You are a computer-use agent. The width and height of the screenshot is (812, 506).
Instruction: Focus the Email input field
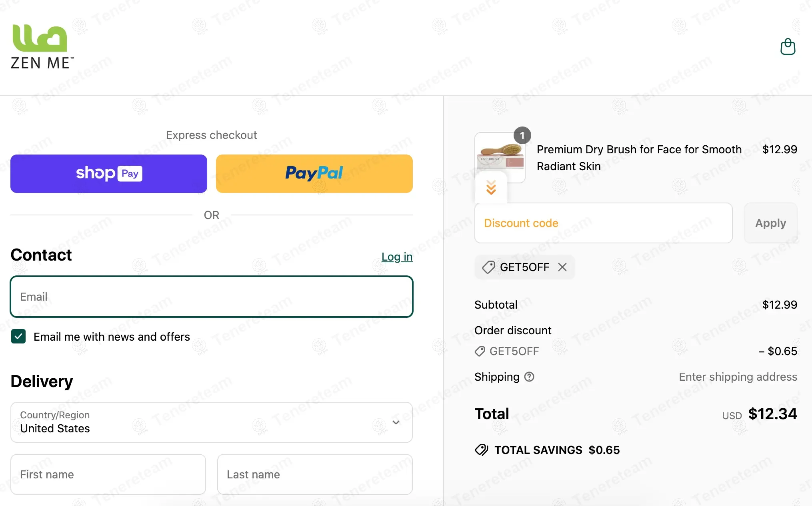coord(212,297)
